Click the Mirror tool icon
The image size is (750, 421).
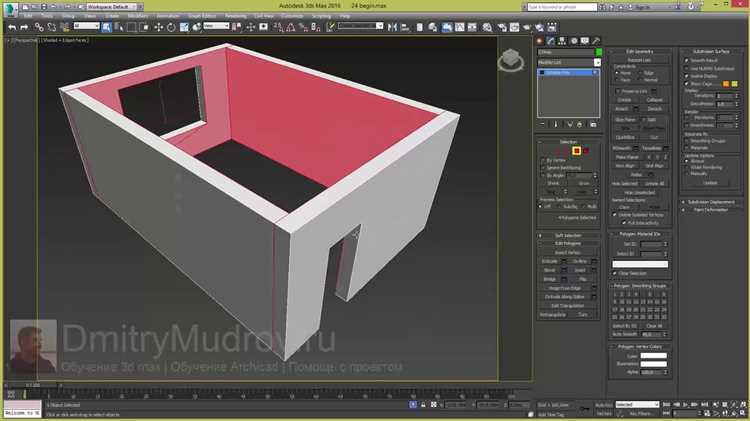pyautogui.click(x=392, y=27)
